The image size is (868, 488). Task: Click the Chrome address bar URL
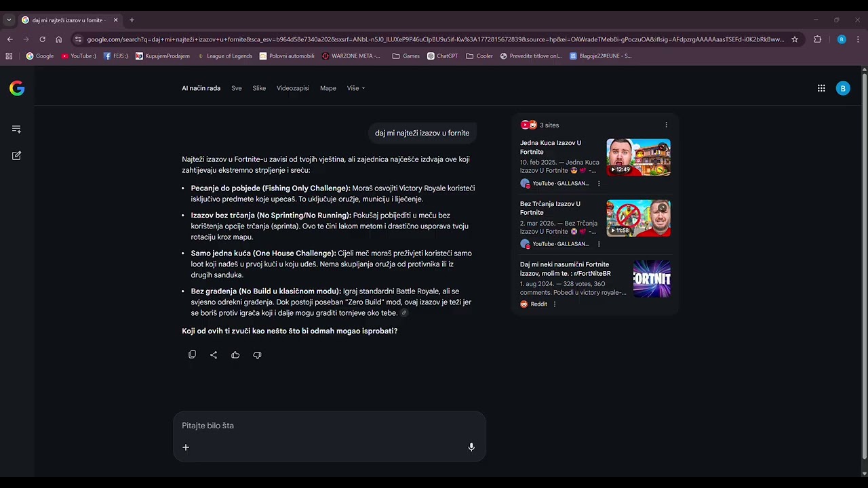[435, 39]
